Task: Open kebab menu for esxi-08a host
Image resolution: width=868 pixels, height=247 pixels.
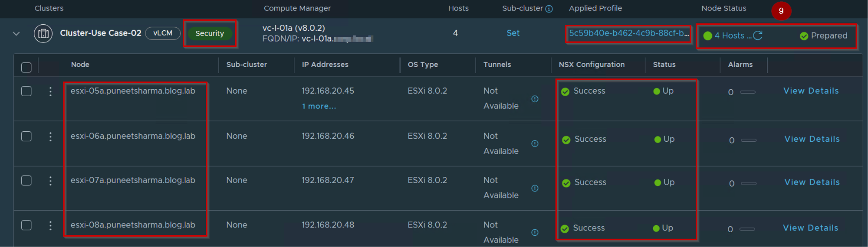Action: click(50, 225)
